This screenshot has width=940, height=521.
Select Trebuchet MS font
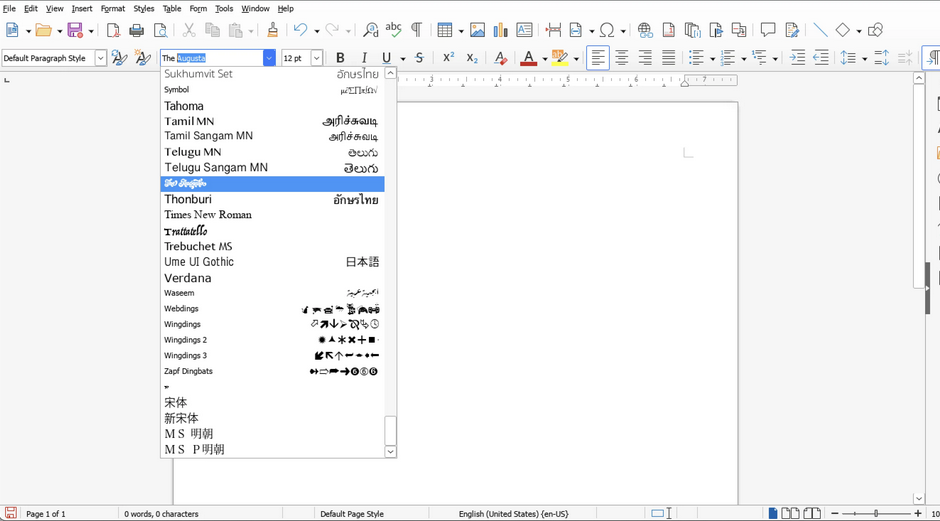tap(272, 246)
